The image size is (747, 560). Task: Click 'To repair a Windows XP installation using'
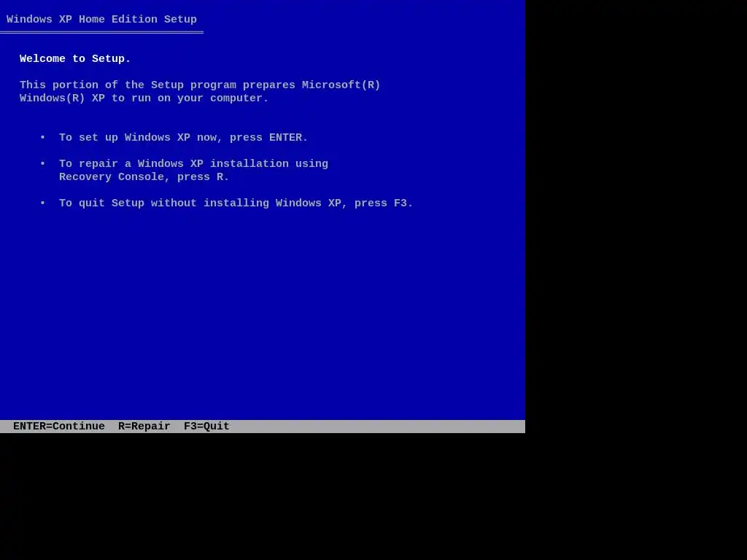pyautogui.click(x=193, y=164)
